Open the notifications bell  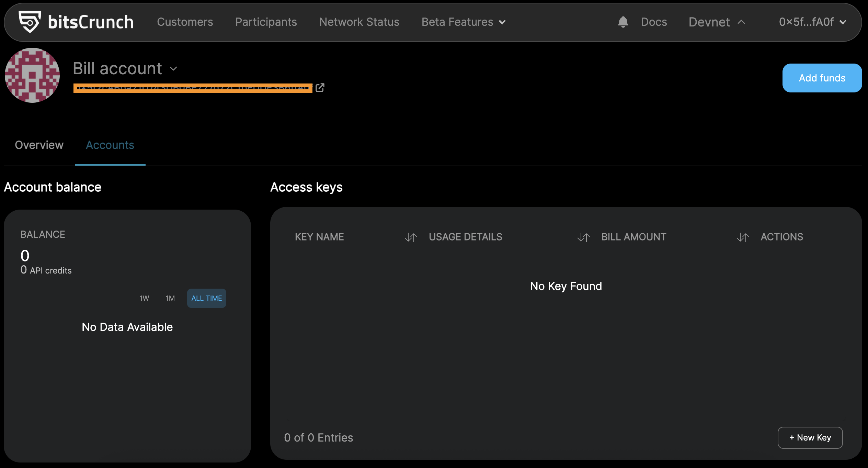point(623,22)
